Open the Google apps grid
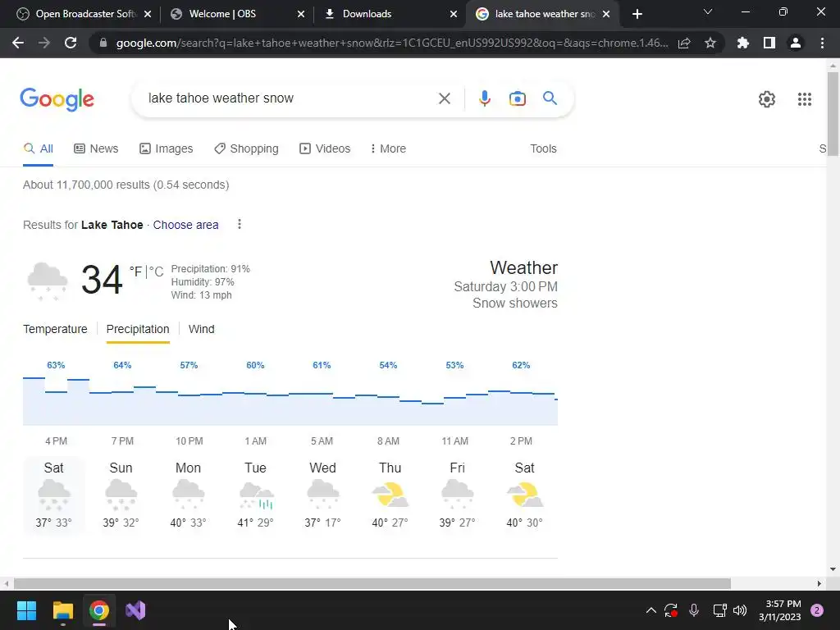 [x=805, y=99]
